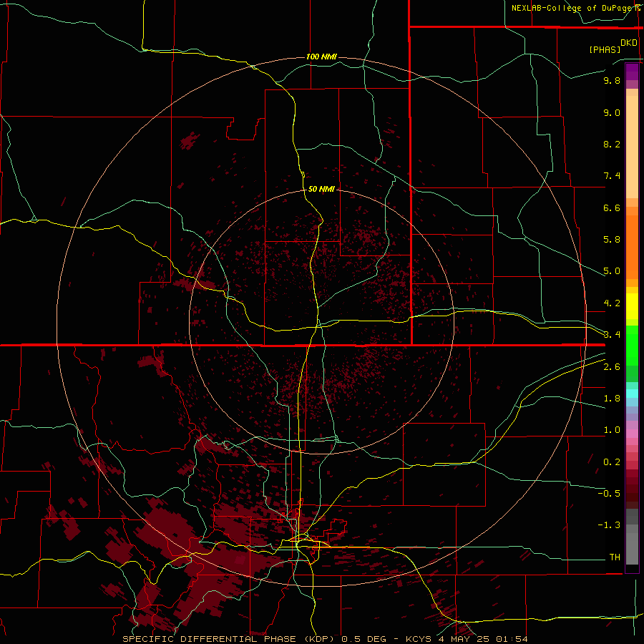644x644 pixels.
Task: Click the 4.2 color scale value
Action: pyautogui.click(x=612, y=303)
